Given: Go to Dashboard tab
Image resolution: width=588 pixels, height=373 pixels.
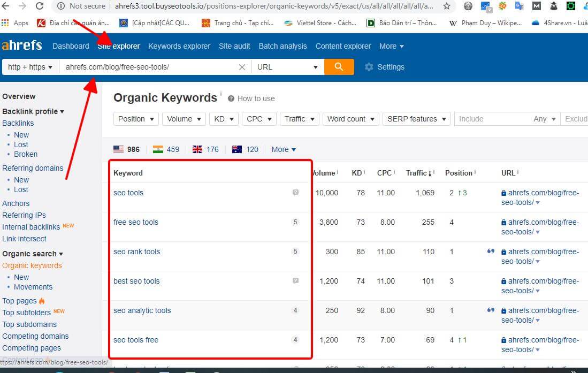Looking at the screenshot, I should point(71,46).
